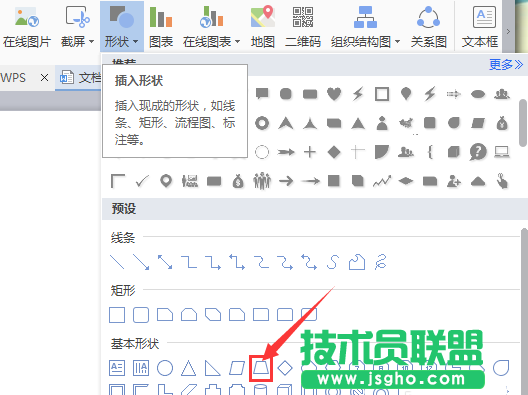
Task: Insert a 地图 map
Action: (x=263, y=27)
